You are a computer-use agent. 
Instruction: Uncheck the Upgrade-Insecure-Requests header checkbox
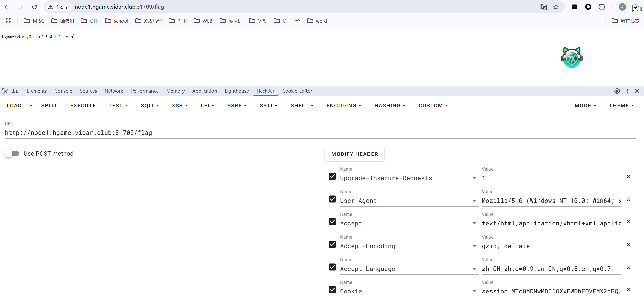[332, 176]
